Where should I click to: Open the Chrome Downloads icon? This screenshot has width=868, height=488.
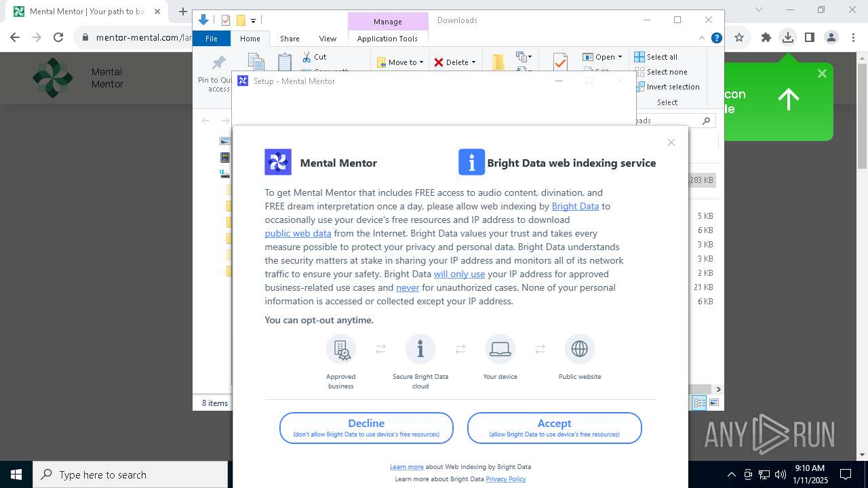[x=787, y=38]
